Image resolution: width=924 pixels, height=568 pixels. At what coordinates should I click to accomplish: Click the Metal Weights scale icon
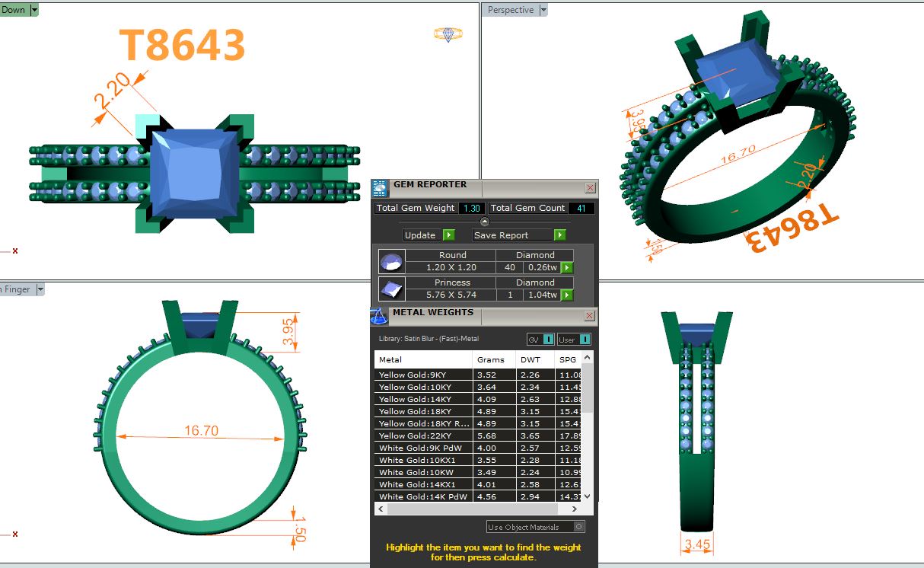tap(379, 316)
